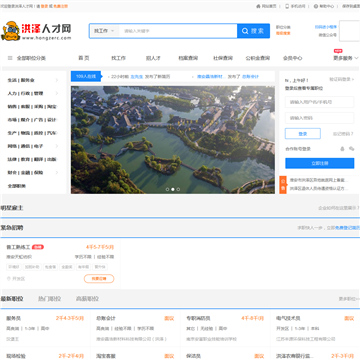Image resolution: width=360 pixels, height=360 pixels.
Task: Click the link at right of 明星雇主
Action: (339, 208)
